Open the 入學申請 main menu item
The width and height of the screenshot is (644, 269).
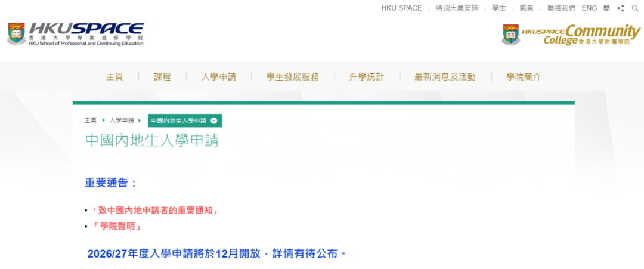[218, 77]
